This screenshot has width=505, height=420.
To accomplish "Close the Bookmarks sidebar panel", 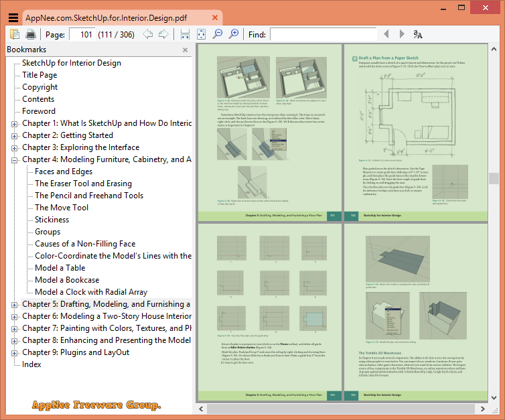I will pos(185,50).
